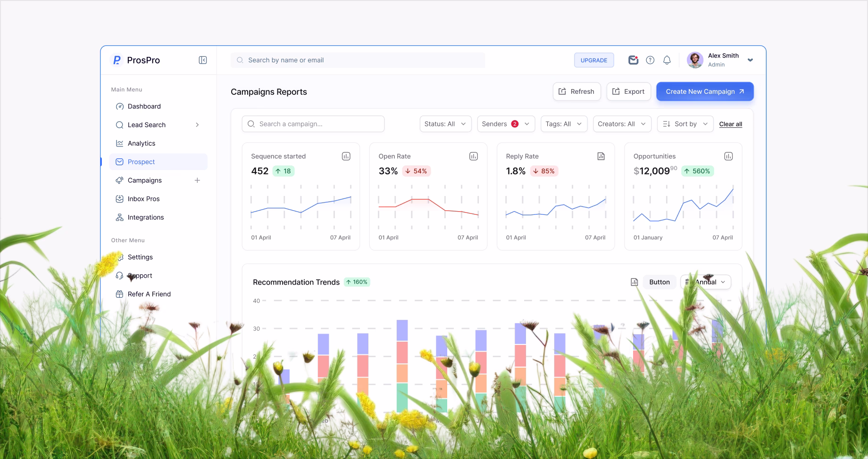Viewport: 868px width, 459px height.
Task: Open the help question mark icon
Action: [x=650, y=60]
